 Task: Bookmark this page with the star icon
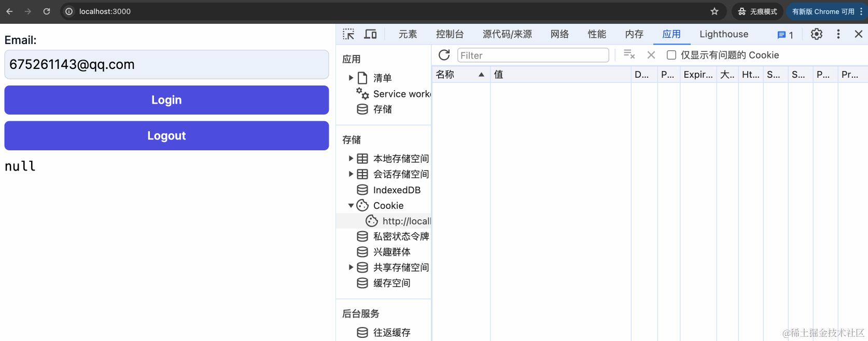(715, 11)
